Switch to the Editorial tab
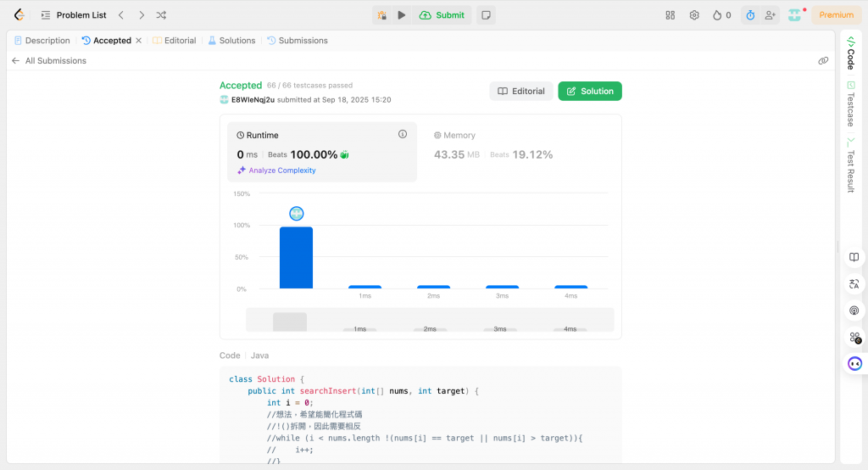Image resolution: width=868 pixels, height=470 pixels. coord(175,41)
